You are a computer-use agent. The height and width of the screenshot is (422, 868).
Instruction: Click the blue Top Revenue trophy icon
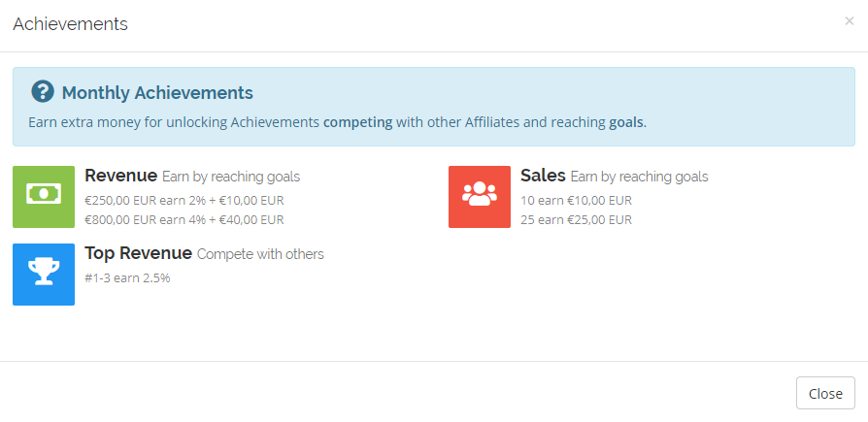(x=44, y=275)
